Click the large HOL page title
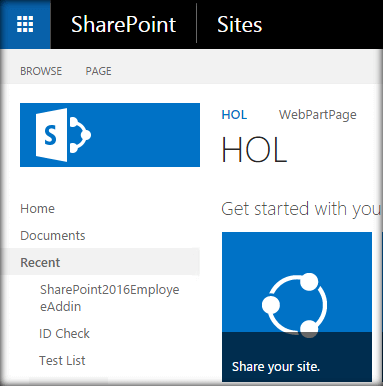 [x=254, y=150]
